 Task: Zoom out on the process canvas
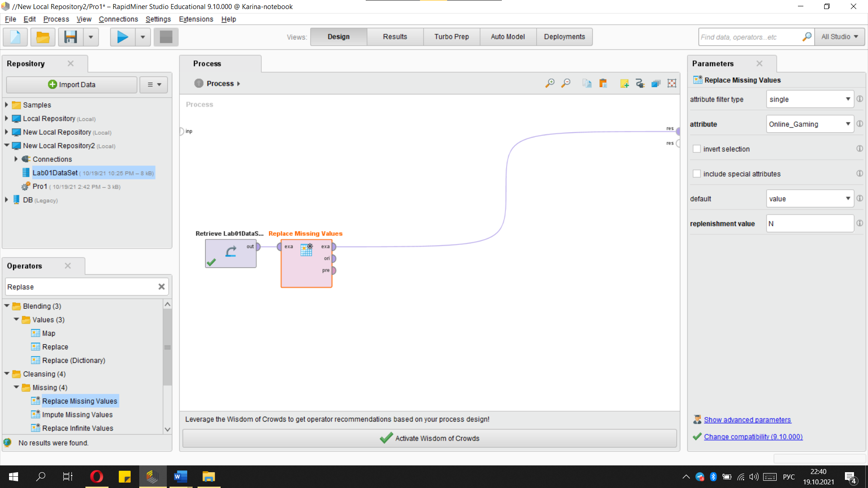click(566, 83)
